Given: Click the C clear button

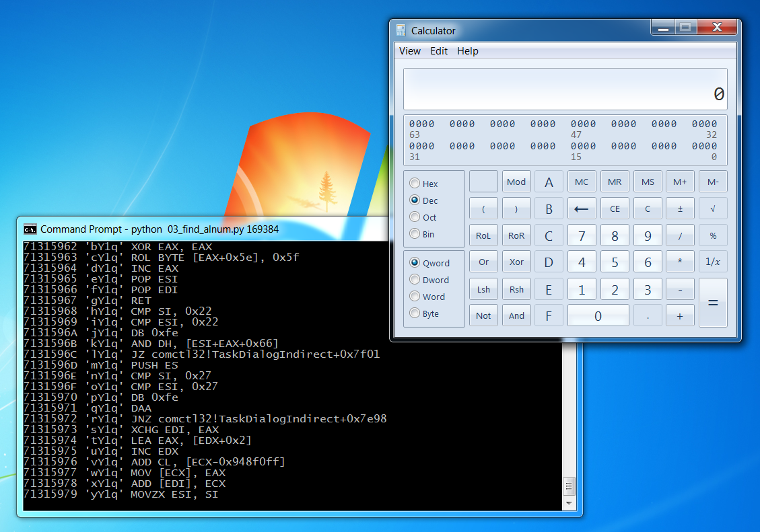Looking at the screenshot, I should pos(647,208).
